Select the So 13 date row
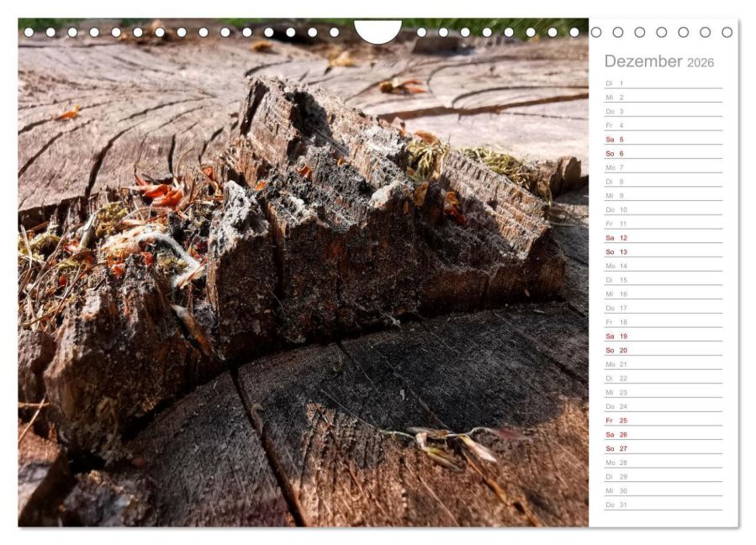Screen dimensions: 756x545 pyautogui.click(x=663, y=251)
